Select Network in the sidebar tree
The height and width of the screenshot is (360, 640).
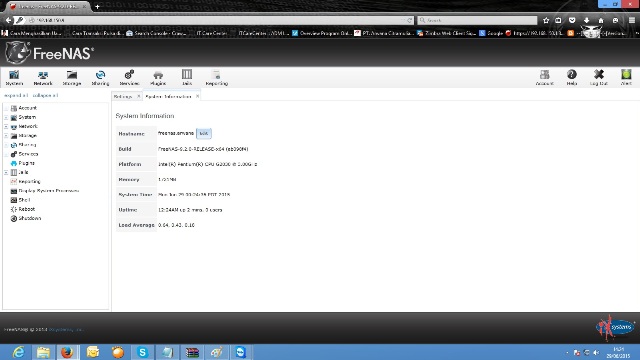point(28,127)
